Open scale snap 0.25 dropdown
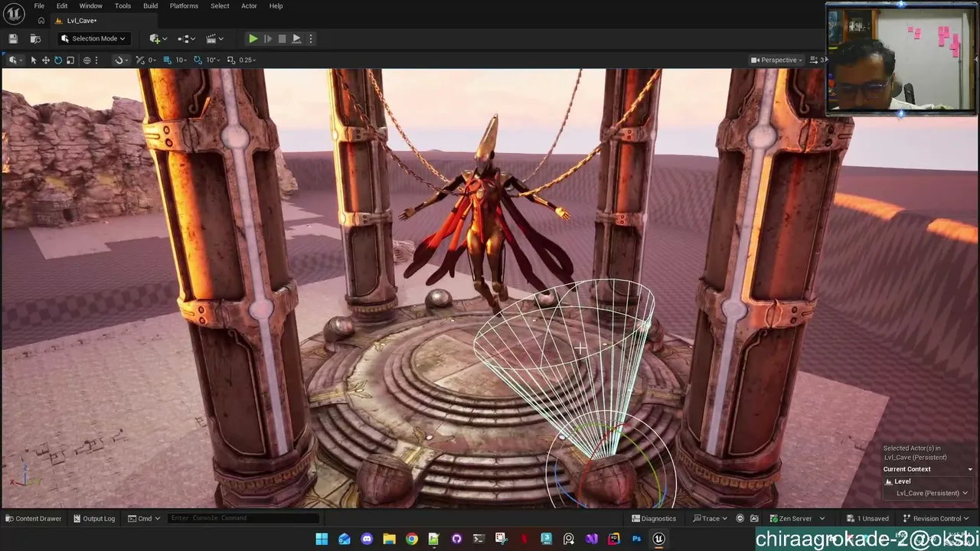 coord(247,60)
